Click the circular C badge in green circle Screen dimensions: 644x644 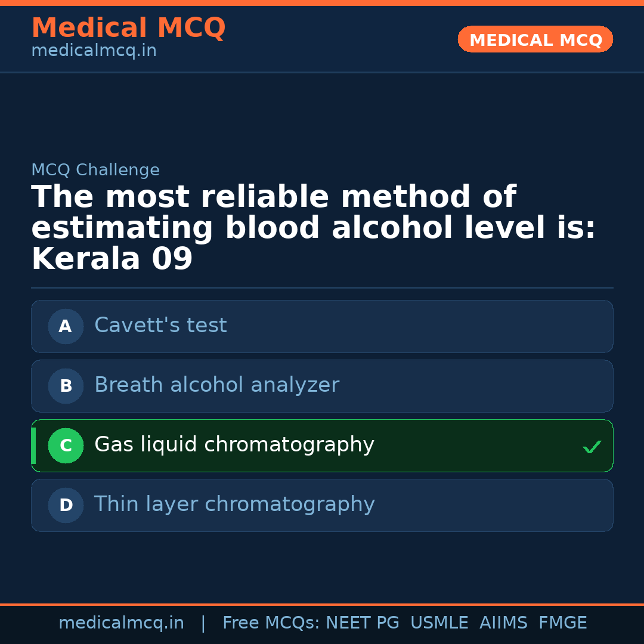66,445
